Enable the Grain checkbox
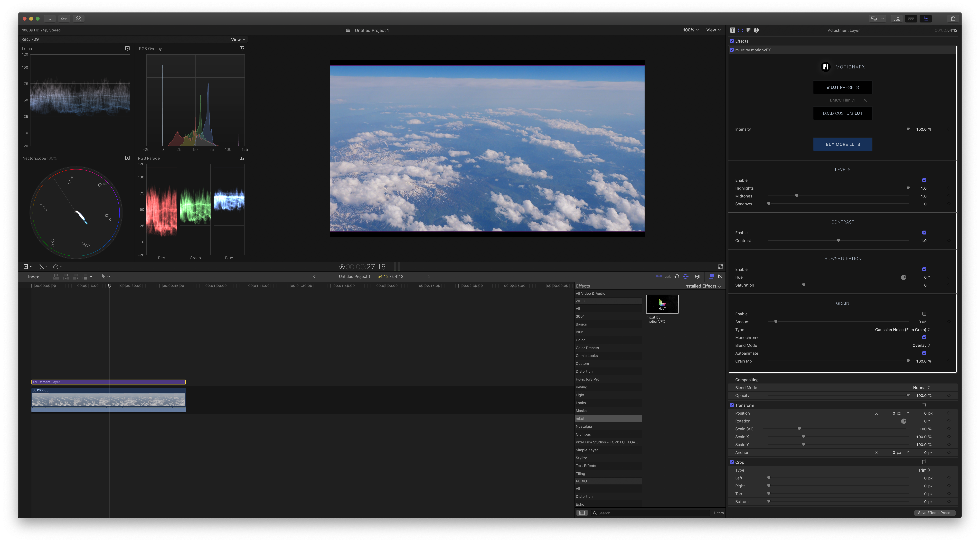 click(924, 314)
